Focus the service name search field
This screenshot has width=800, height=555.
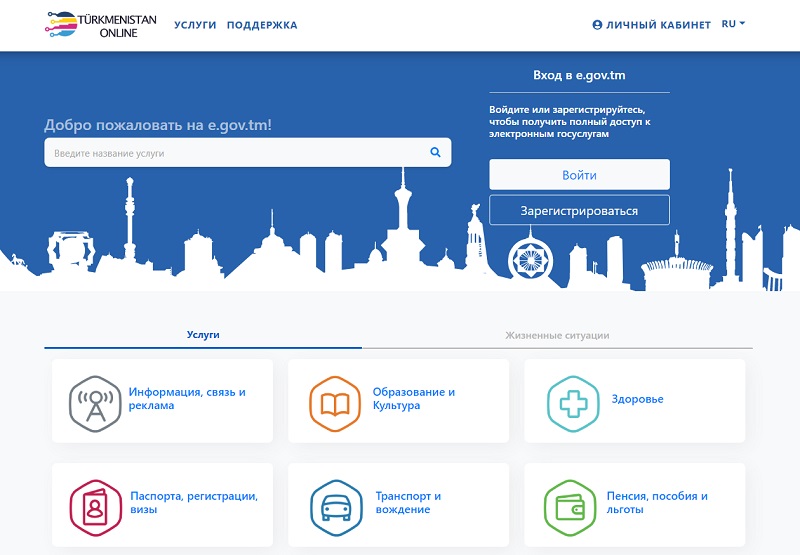click(x=235, y=153)
